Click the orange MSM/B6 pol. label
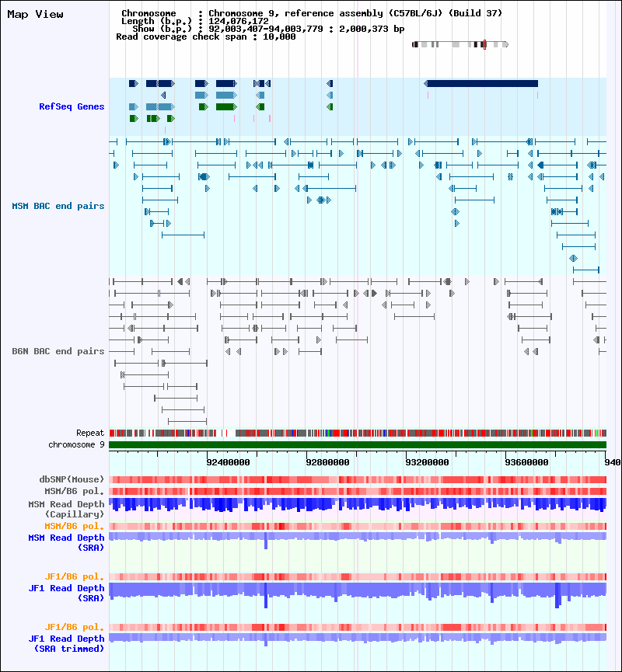The width and height of the screenshot is (622, 672). [74, 526]
